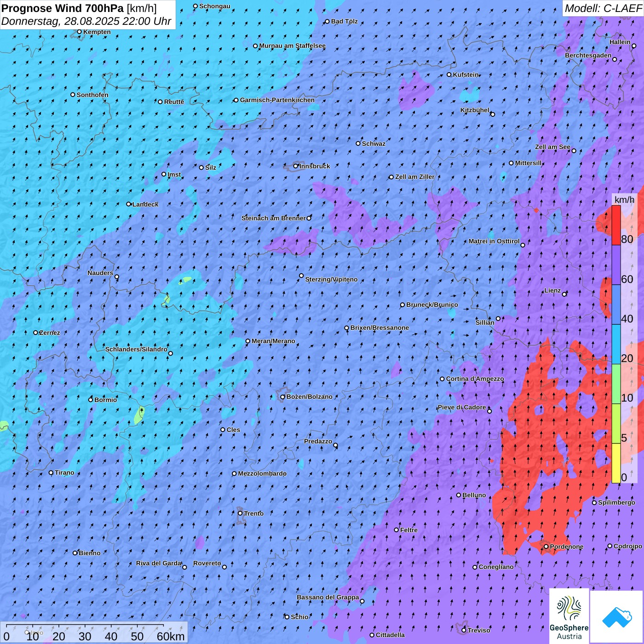Click the Kufstein city label
Image resolution: width=644 pixels, height=644 pixels.
(x=466, y=75)
